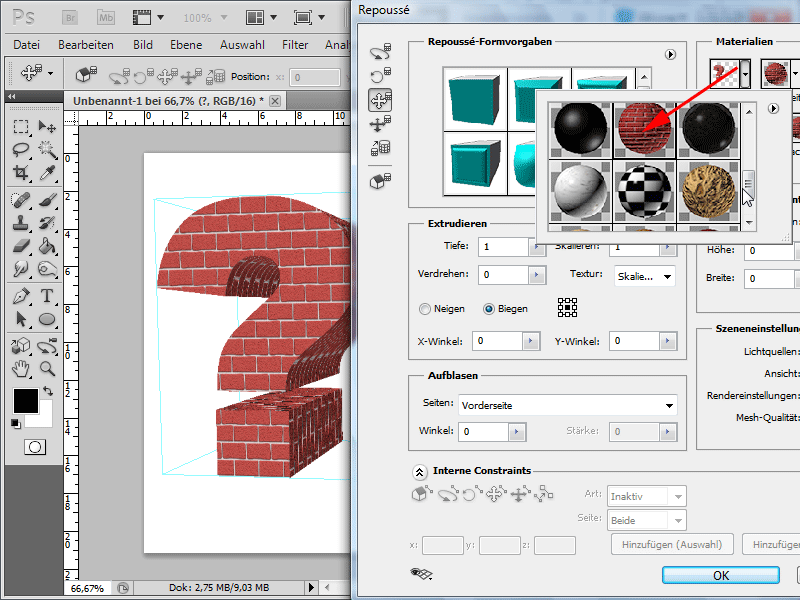Open the Bild menu

point(143,45)
